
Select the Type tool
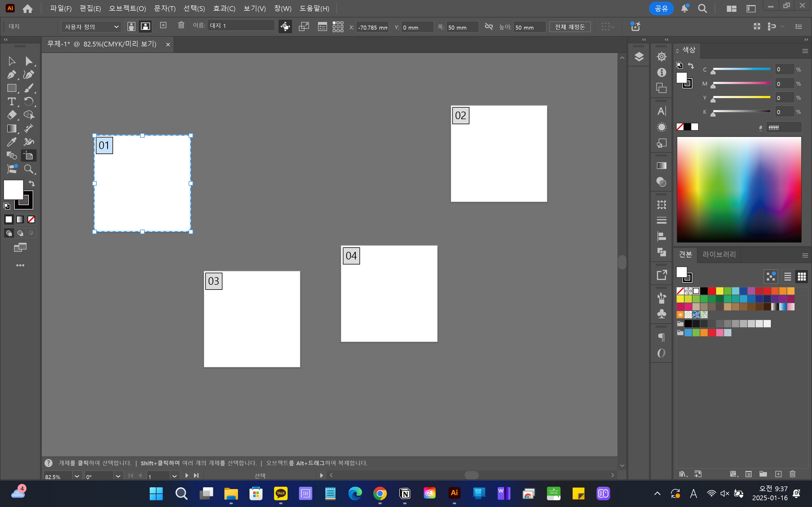(11, 101)
